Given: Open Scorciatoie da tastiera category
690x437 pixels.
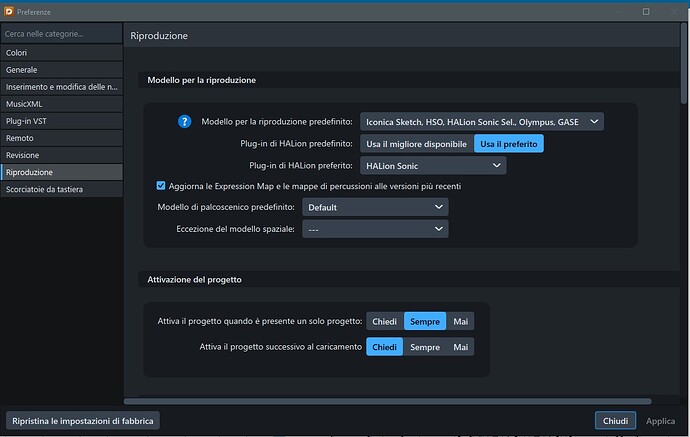Looking at the screenshot, I should coord(62,189).
